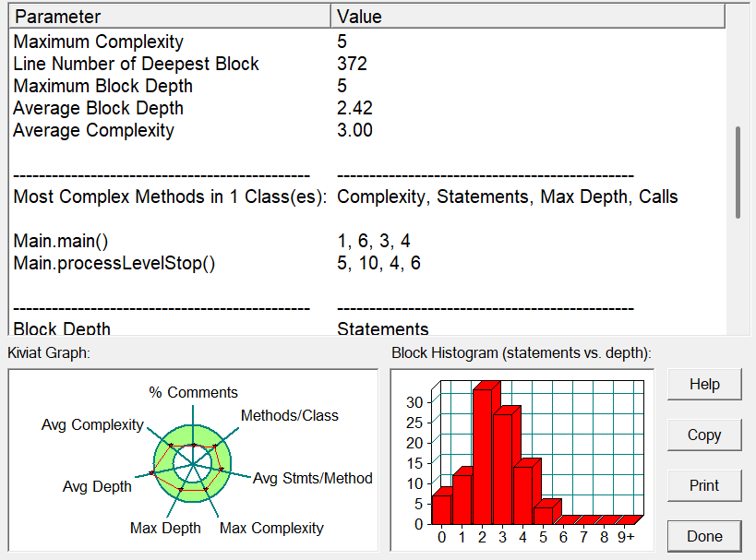The height and width of the screenshot is (560, 756).
Task: Select the value 3.00
Action: [x=354, y=130]
